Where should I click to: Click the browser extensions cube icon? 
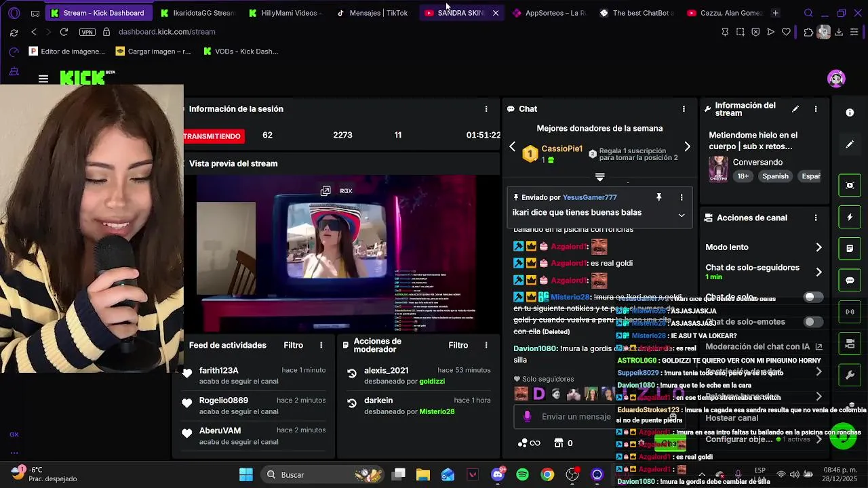coord(808,32)
